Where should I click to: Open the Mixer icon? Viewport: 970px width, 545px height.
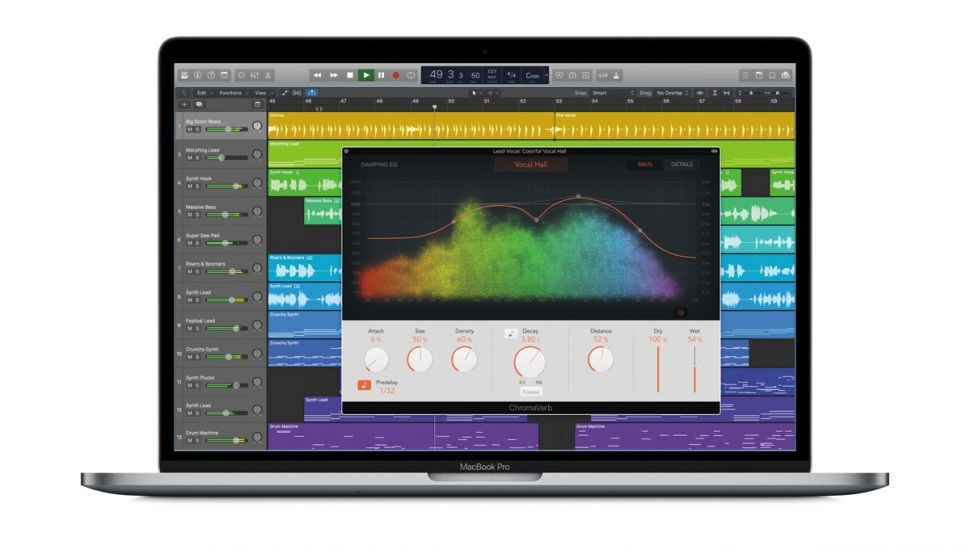tap(254, 75)
